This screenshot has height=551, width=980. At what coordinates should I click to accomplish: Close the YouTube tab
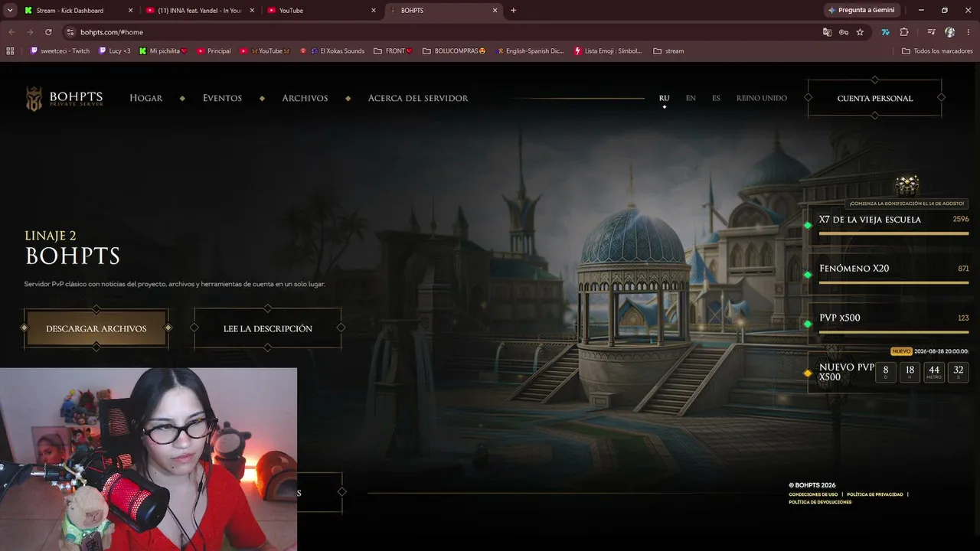tap(374, 11)
